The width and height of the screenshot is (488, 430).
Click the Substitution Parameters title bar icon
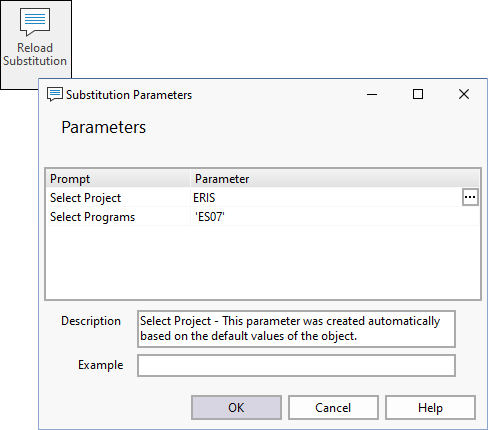coord(55,94)
